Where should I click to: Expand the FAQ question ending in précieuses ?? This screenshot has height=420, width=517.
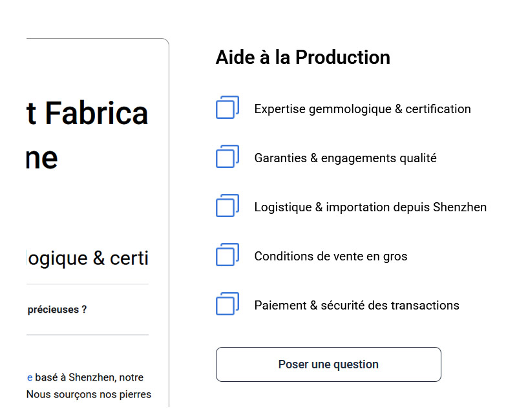57,310
